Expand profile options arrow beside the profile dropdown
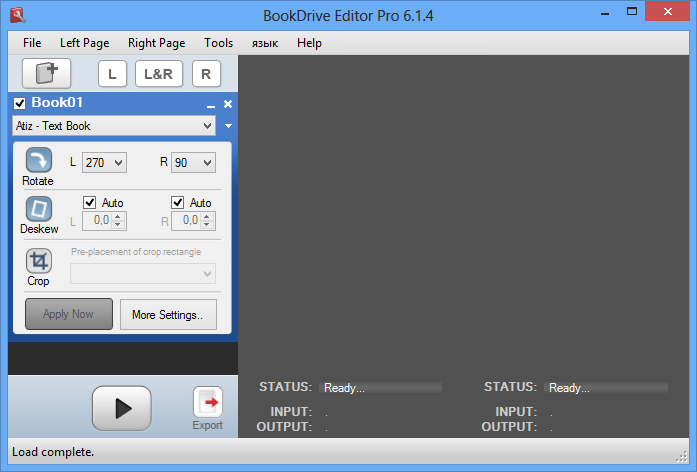The height and width of the screenshot is (472, 697). point(228,126)
